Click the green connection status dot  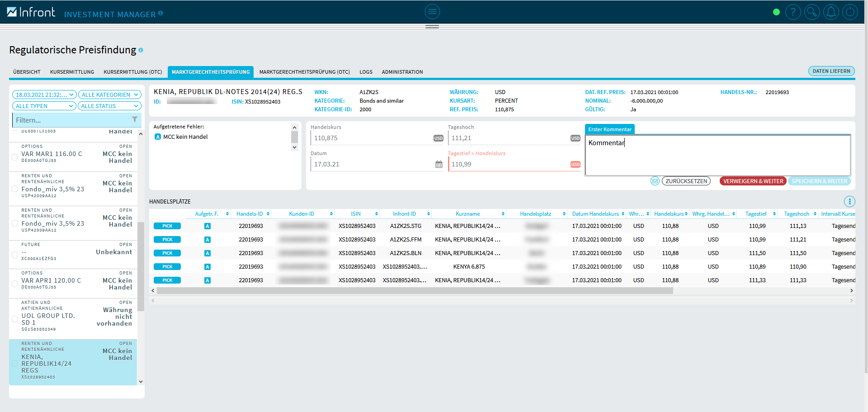pyautogui.click(x=776, y=12)
